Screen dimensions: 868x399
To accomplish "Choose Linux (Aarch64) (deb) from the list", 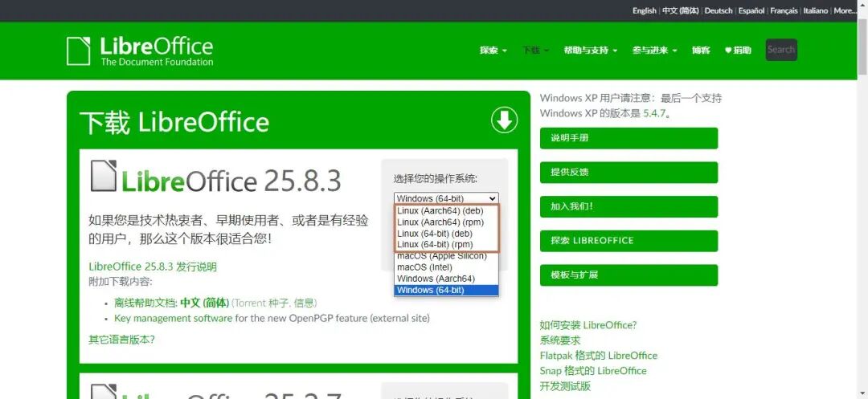I will [x=446, y=211].
